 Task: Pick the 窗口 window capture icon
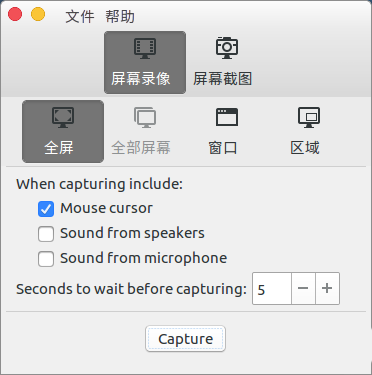tap(227, 117)
